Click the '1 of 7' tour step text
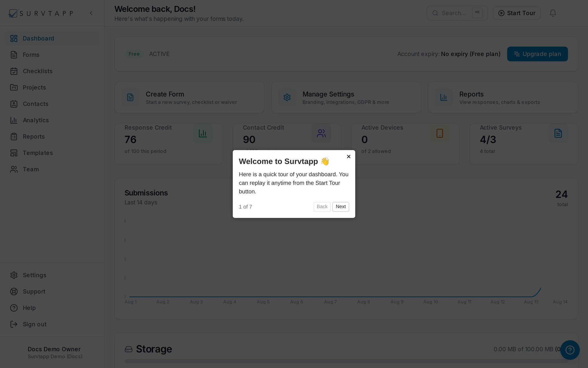This screenshot has width=588, height=368. tap(245, 207)
